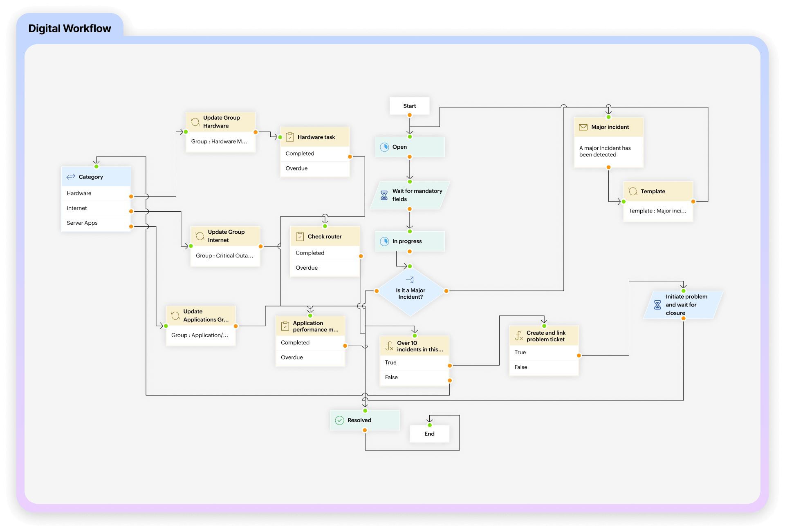The image size is (785, 532).
Task: Click the hourglass icon on Initiate problem and wait
Action: pyautogui.click(x=658, y=305)
